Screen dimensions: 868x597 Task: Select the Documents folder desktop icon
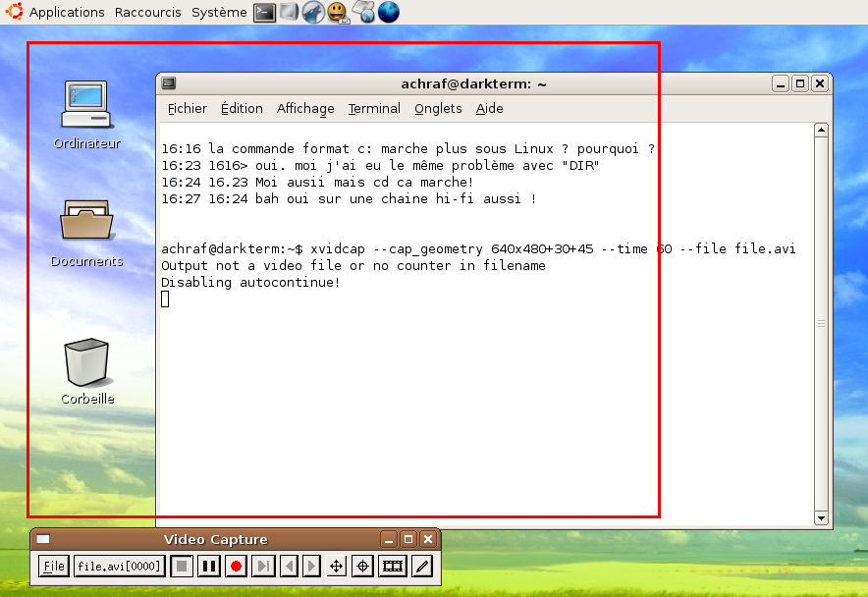point(87,233)
